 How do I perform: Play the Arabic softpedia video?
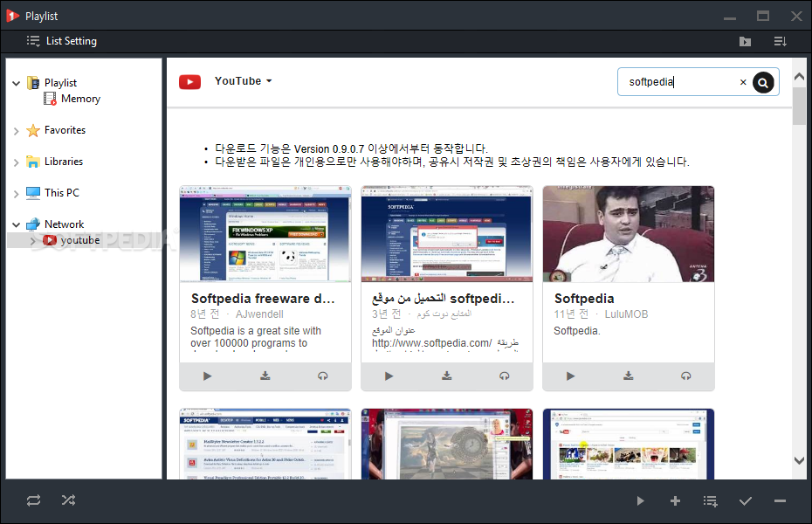tap(389, 376)
